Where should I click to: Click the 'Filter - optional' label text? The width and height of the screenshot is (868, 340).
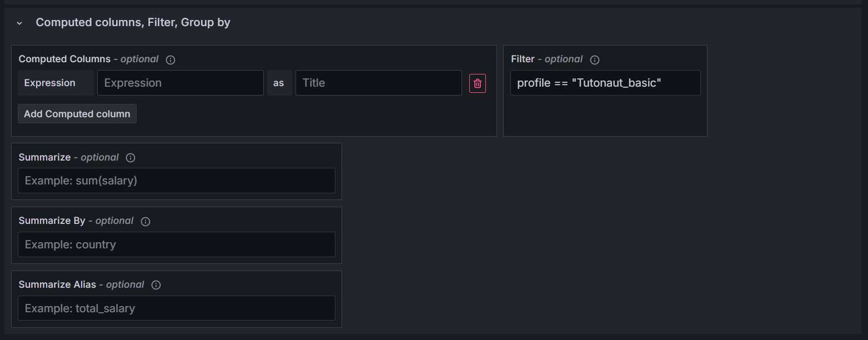point(546,59)
